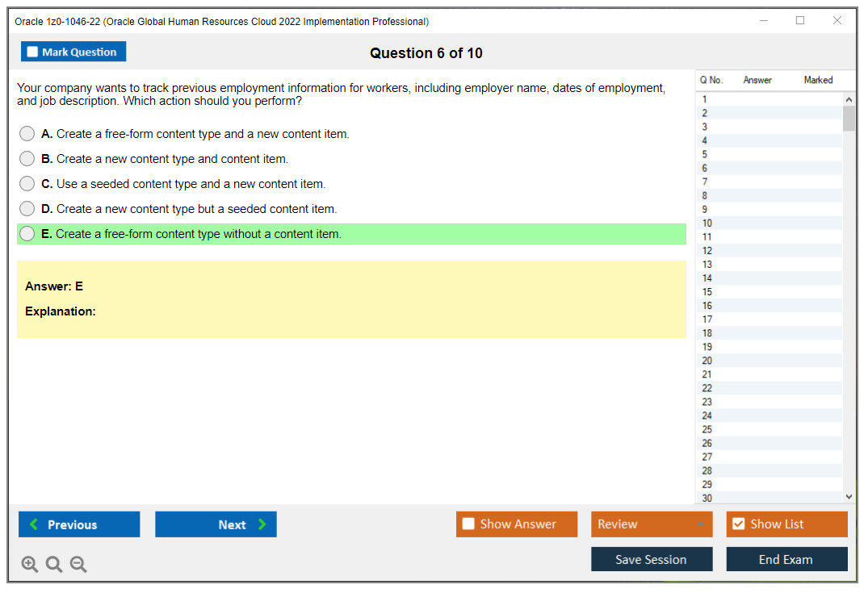Click the zoom in magnifier icon

point(30,564)
